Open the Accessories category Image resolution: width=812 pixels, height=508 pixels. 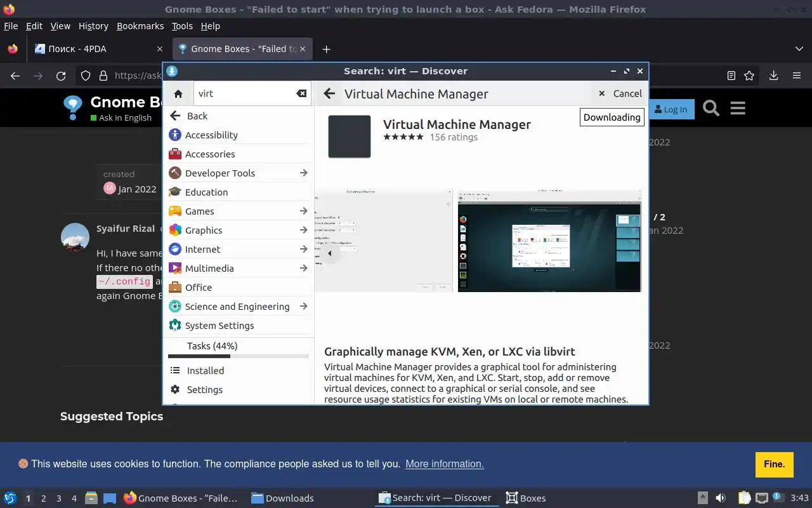pos(239,154)
